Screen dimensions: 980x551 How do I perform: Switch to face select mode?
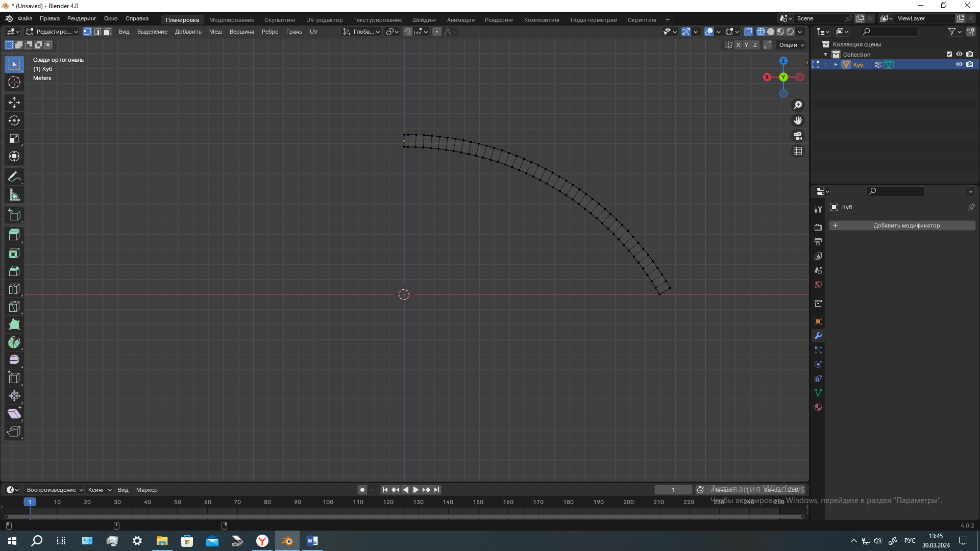pos(108,32)
